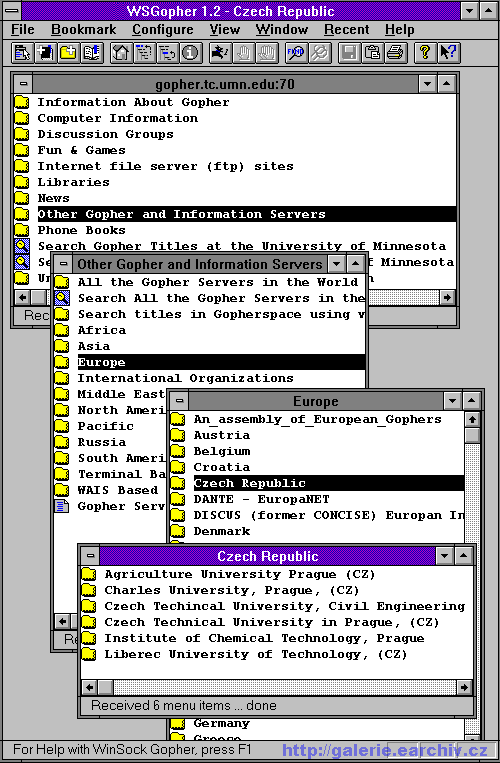Select Institute of Chemical Technology, Prague
The height and width of the screenshot is (763, 500).
[264, 638]
